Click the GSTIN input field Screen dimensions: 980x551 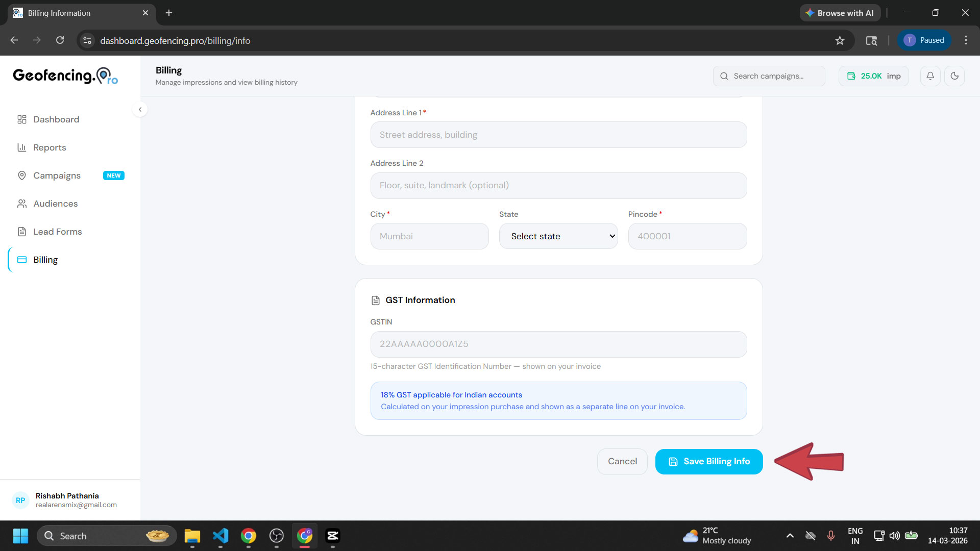558,344
